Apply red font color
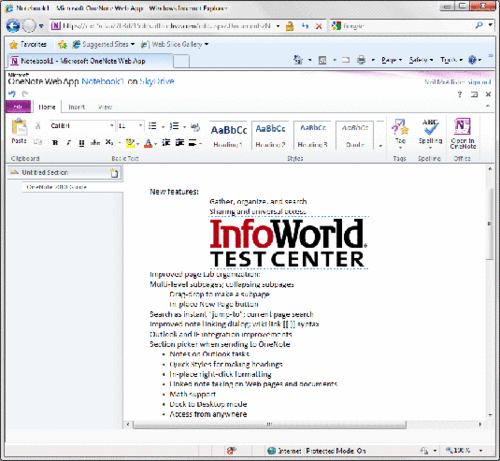The height and width of the screenshot is (461, 500). click(x=148, y=143)
